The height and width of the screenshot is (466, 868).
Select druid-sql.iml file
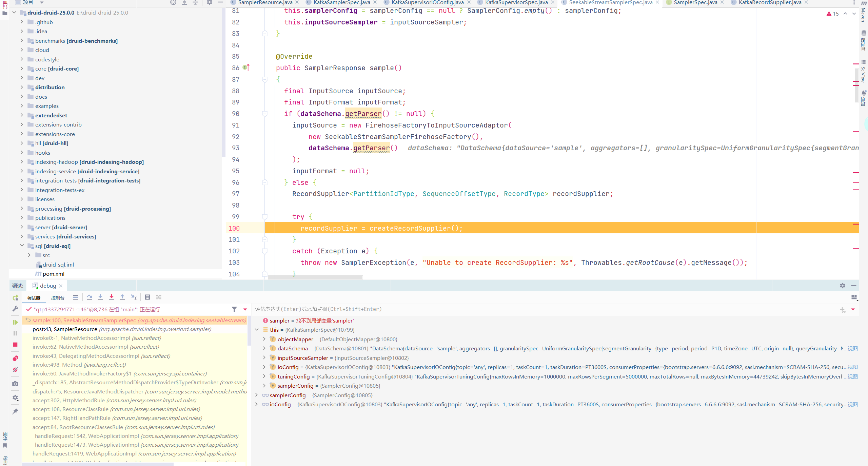point(58,265)
